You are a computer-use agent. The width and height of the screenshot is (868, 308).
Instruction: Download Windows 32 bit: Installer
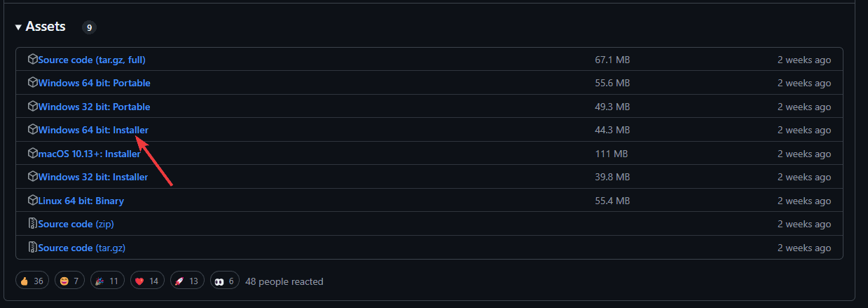point(93,177)
